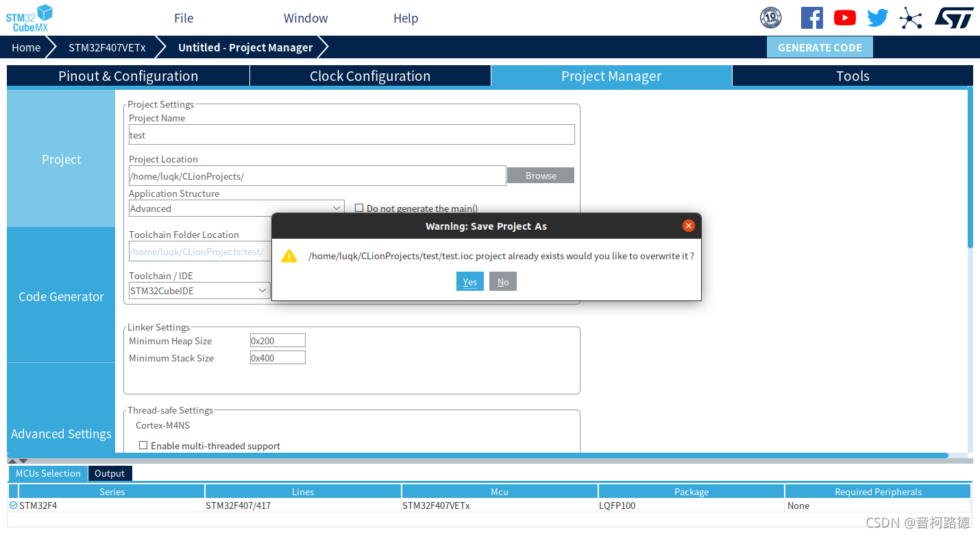
Task: Switch to the Tools tab
Action: pos(853,76)
